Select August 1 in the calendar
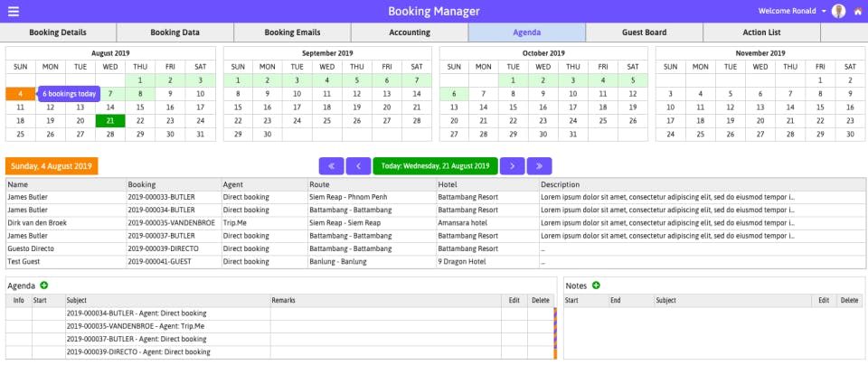 (x=140, y=80)
